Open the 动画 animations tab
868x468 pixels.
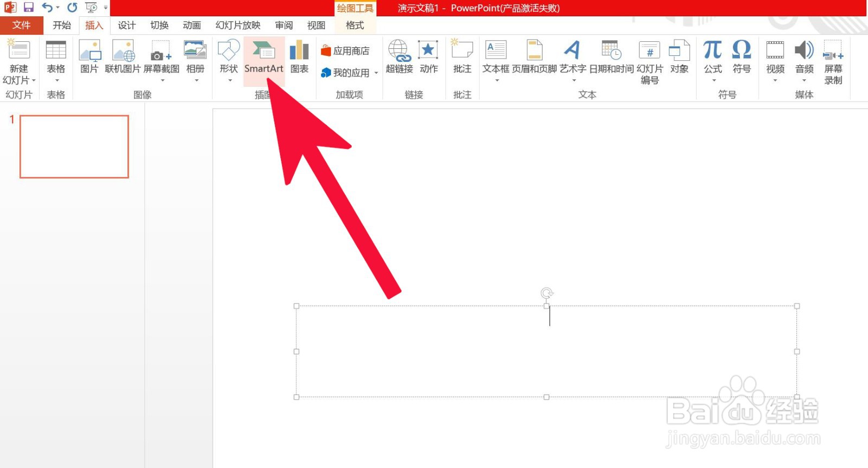[192, 25]
